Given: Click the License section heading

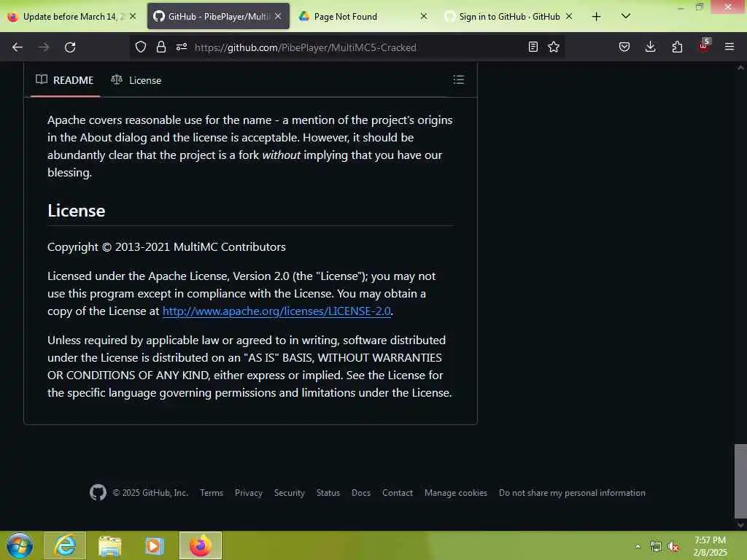Looking at the screenshot, I should click(x=76, y=211).
